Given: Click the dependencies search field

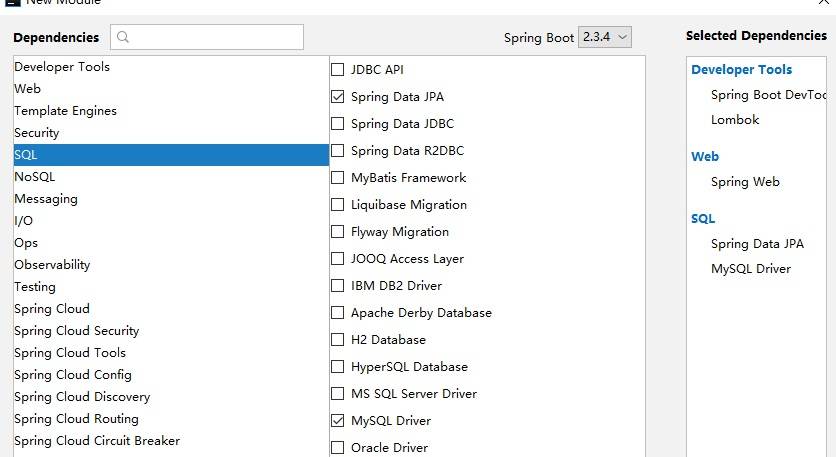Looking at the screenshot, I should (215, 38).
